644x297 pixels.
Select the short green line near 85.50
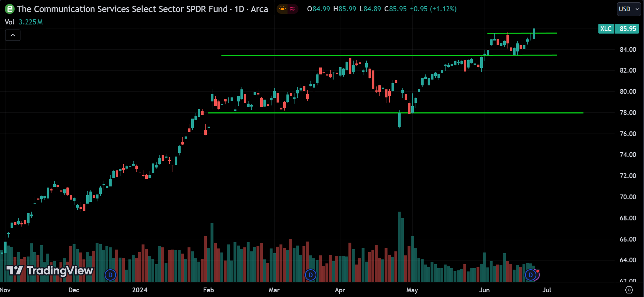pyautogui.click(x=522, y=33)
